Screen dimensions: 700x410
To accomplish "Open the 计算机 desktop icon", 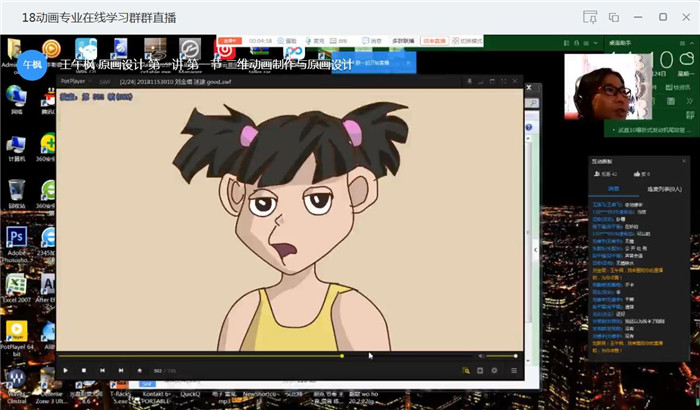I will pos(17,149).
